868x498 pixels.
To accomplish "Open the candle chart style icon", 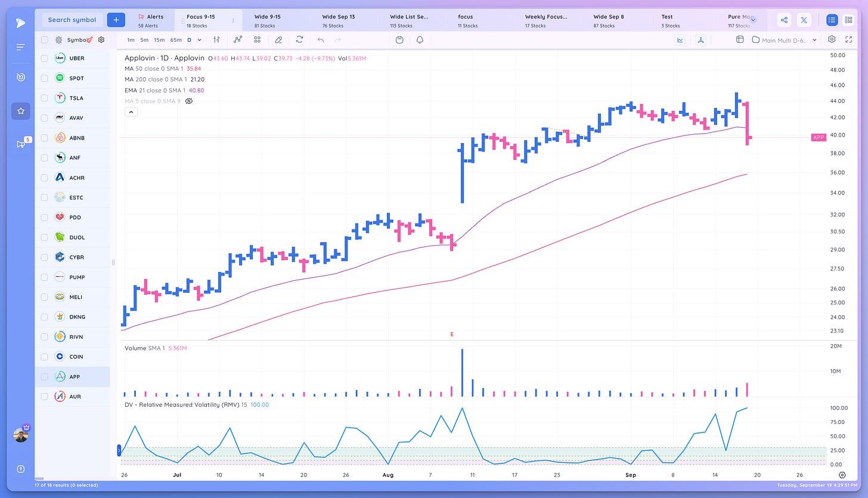I will [217, 40].
